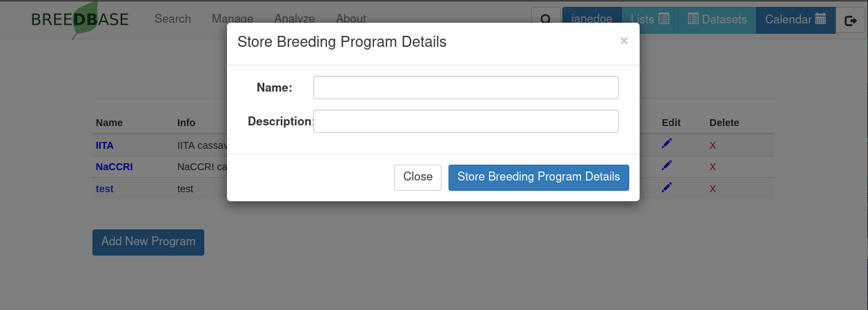Focus the Description input field
Viewport: 868px width, 310px height.
click(466, 121)
